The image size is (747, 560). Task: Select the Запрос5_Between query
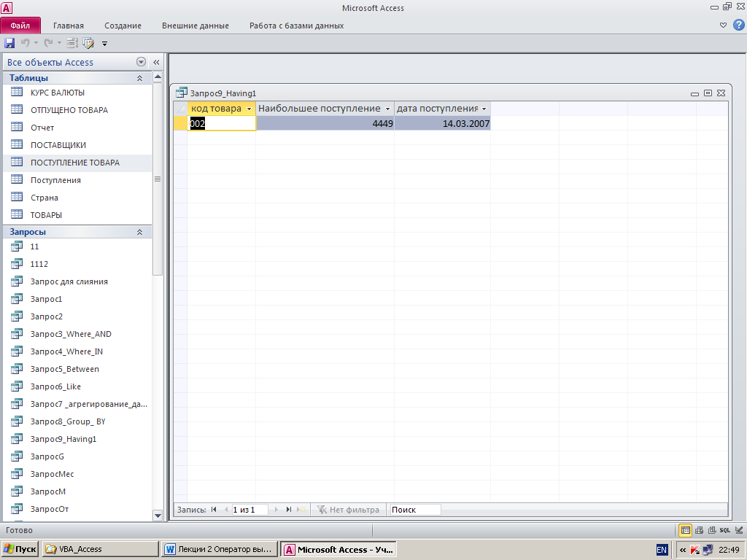pos(77,369)
